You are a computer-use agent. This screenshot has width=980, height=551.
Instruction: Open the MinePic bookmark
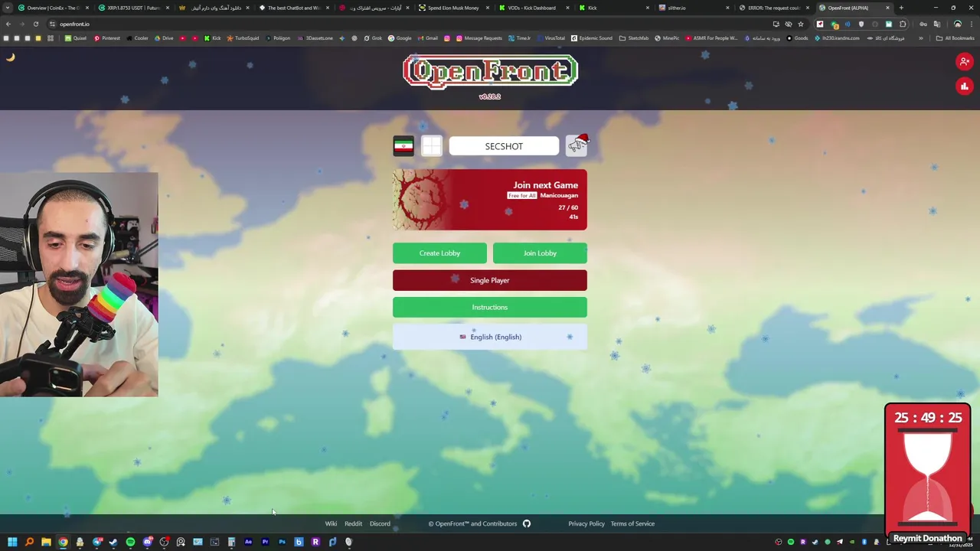coord(667,38)
